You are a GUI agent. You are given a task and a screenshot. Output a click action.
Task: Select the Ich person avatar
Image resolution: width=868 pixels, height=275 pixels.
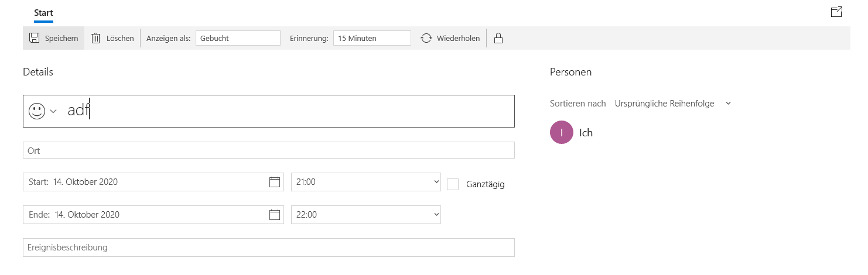[x=562, y=132]
